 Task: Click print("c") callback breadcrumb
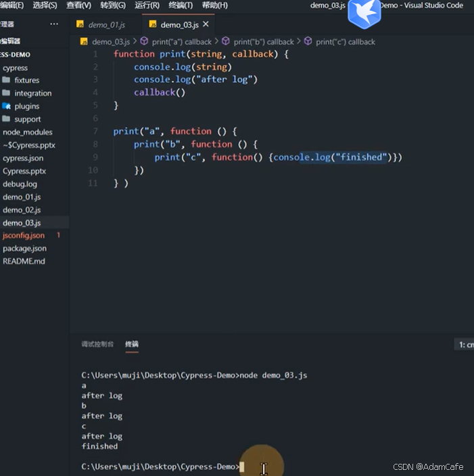(346, 42)
